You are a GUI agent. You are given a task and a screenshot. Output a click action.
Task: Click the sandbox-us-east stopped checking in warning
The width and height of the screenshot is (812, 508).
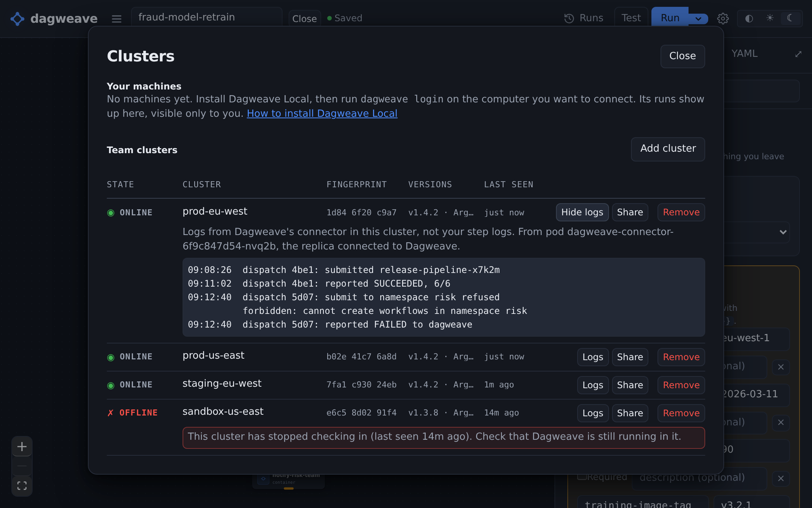[443, 437]
